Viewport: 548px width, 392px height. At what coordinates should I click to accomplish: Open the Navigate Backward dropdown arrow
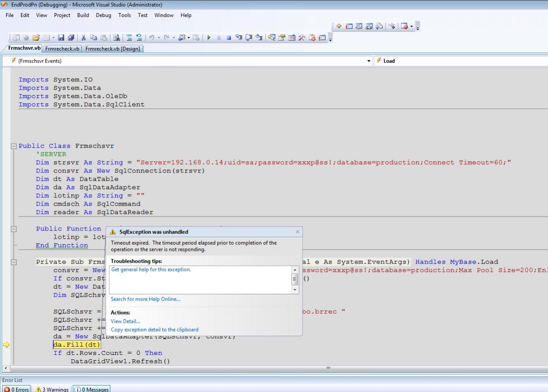pyautogui.click(x=188, y=37)
